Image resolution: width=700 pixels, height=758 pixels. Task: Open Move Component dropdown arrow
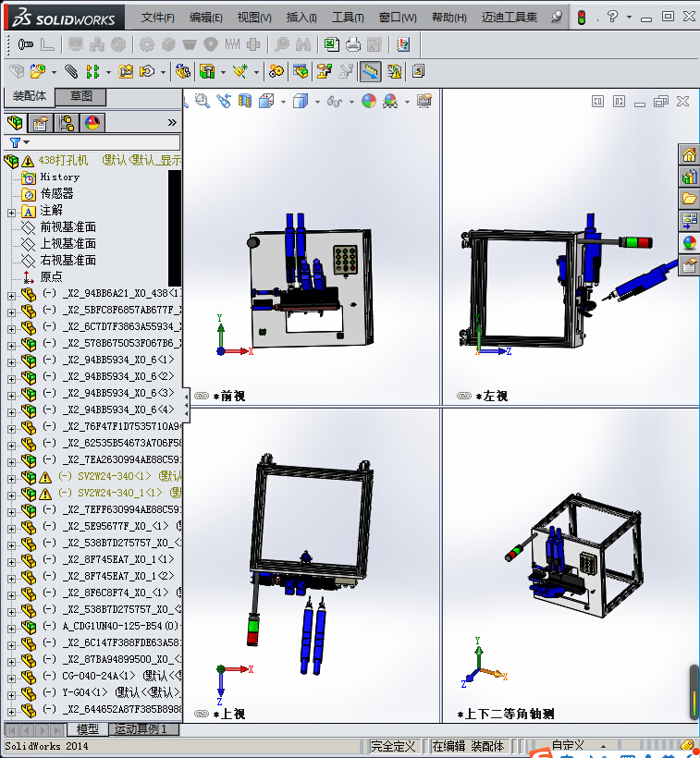[163, 72]
